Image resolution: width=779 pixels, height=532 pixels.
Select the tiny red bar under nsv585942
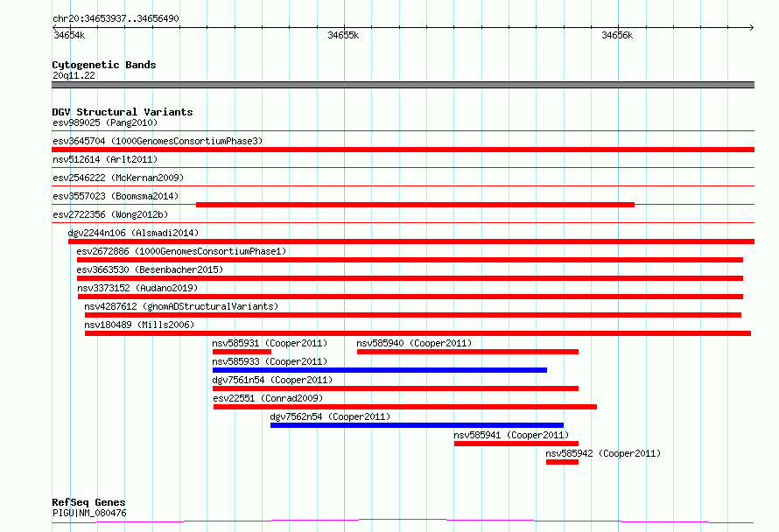pos(562,462)
